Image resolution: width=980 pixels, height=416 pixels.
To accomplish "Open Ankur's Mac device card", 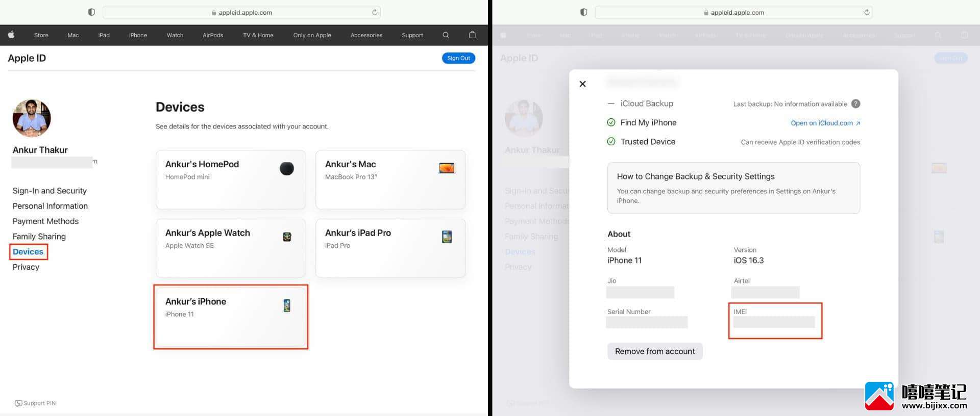I will pyautogui.click(x=390, y=179).
